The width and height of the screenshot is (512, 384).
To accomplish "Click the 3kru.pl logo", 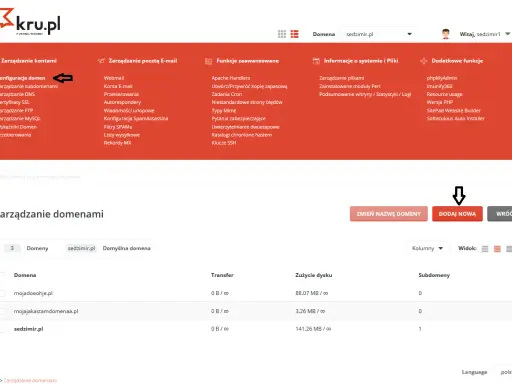I will pyautogui.click(x=30, y=22).
